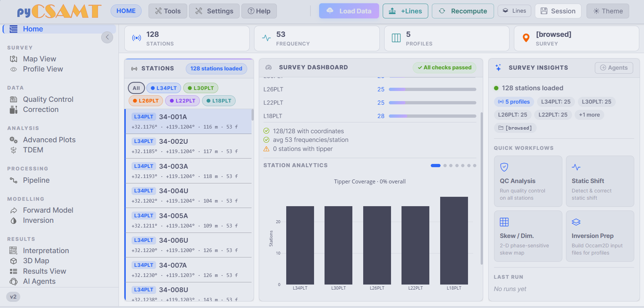This screenshot has height=308, width=644.
Task: Open the Settings menu
Action: coord(214,11)
